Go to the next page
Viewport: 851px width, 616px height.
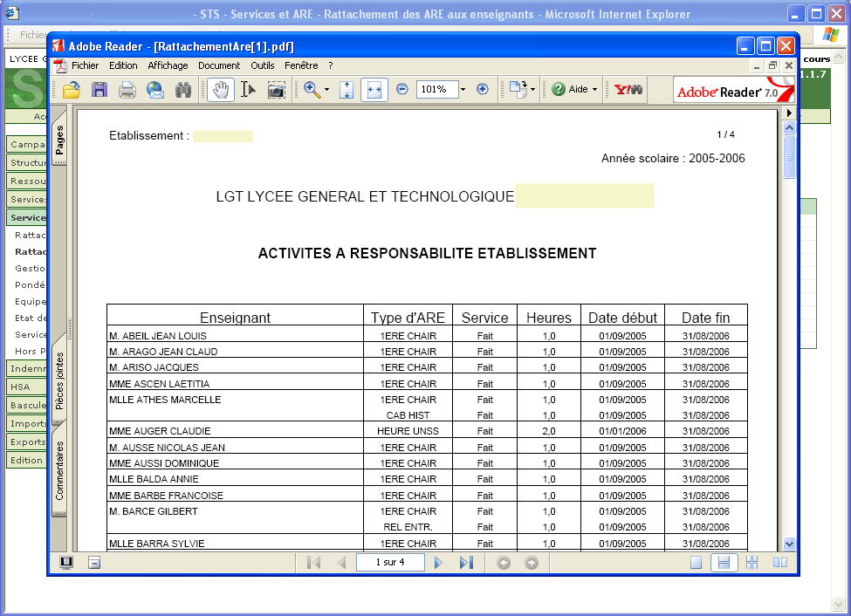(x=438, y=563)
